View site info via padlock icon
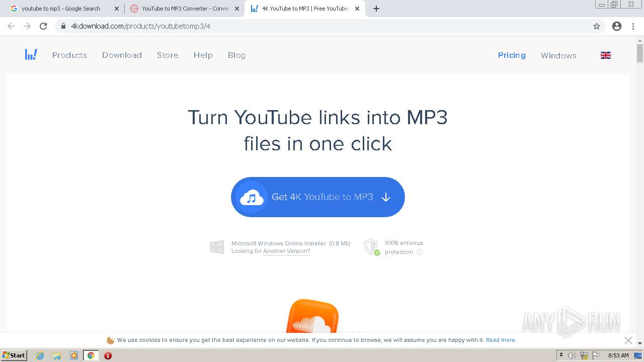This screenshot has height=362, width=644. [x=63, y=26]
